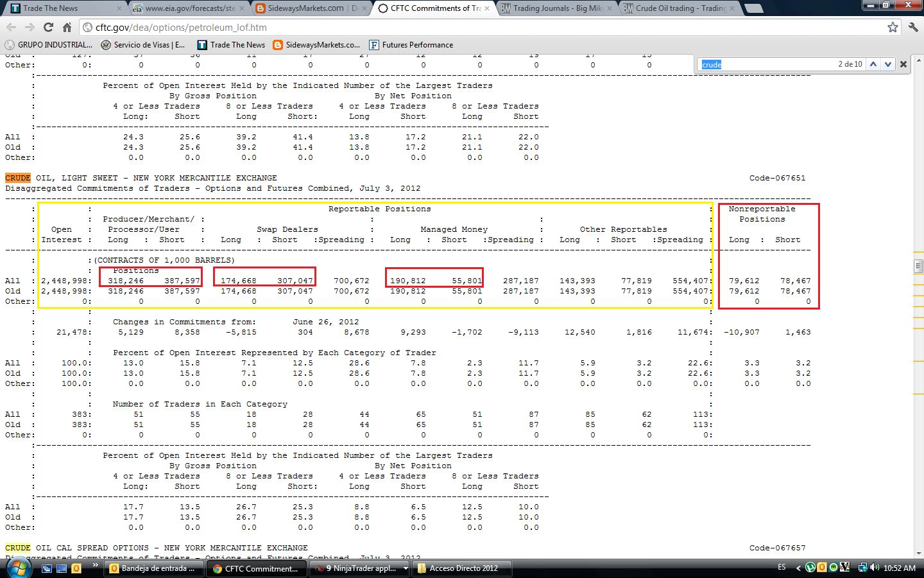Open the network connection tray icon
Viewport: 924px width, 578px height.
click(x=863, y=568)
